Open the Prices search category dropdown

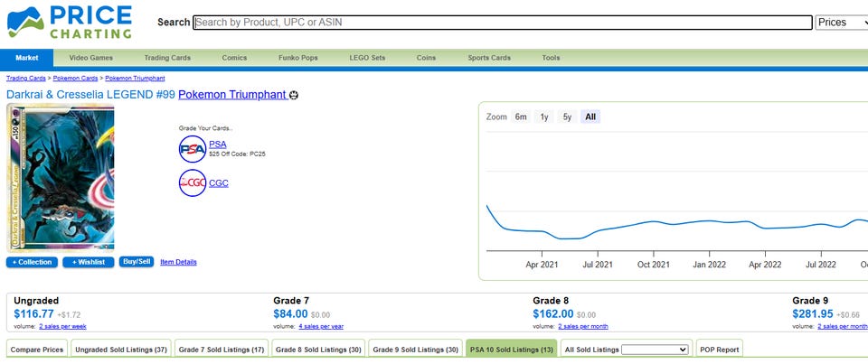(842, 23)
